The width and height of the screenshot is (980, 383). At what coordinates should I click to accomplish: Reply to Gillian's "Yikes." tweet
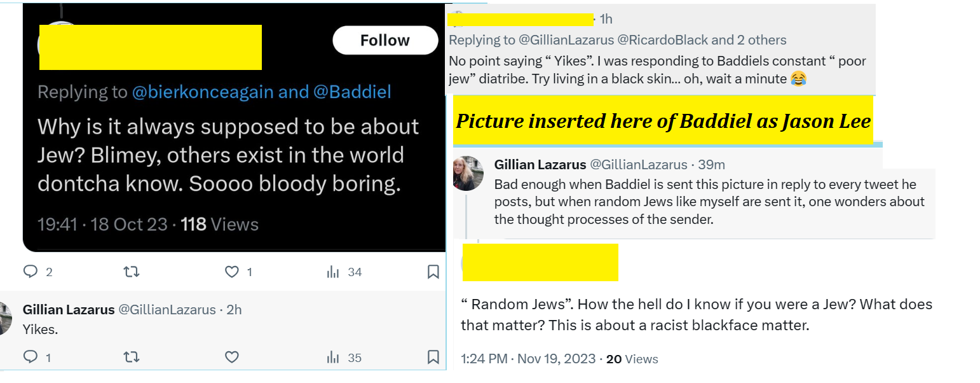pos(31,358)
